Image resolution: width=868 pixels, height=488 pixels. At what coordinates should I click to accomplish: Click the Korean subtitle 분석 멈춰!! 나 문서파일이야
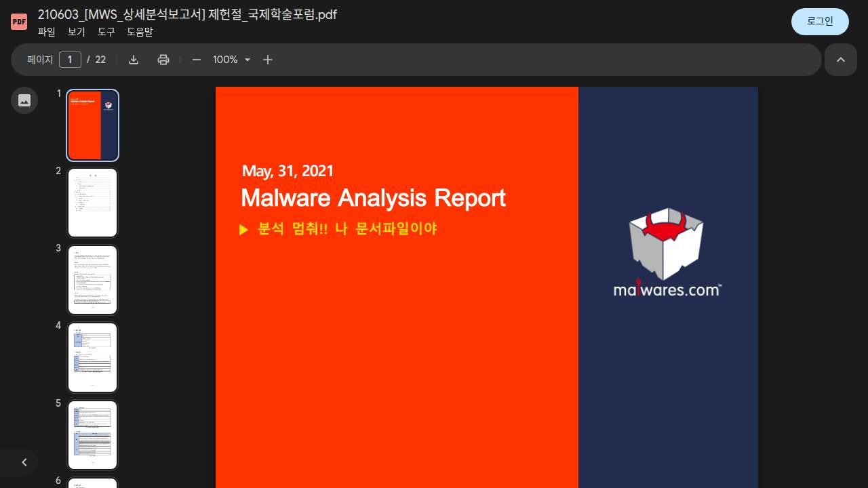tap(347, 229)
